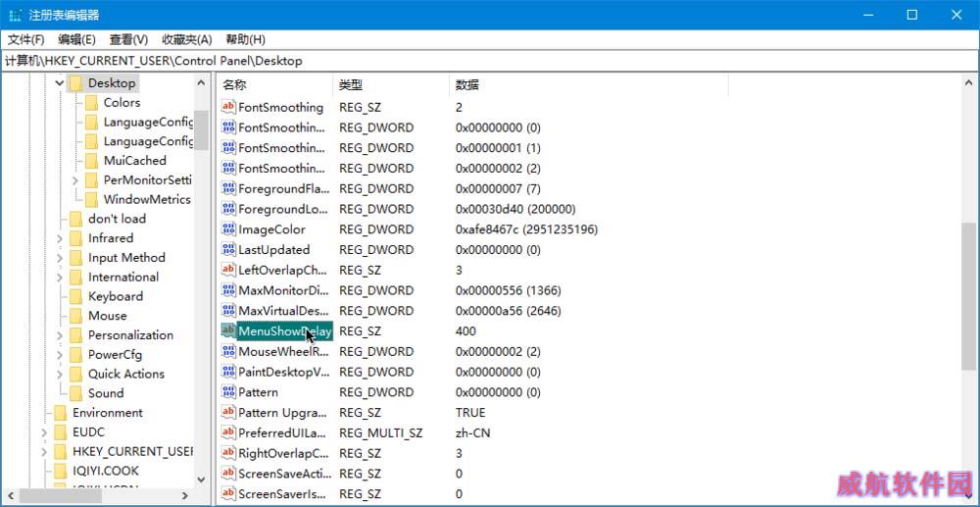Click the icon next to LastUpdated value
This screenshot has width=980, height=507.
click(x=228, y=250)
